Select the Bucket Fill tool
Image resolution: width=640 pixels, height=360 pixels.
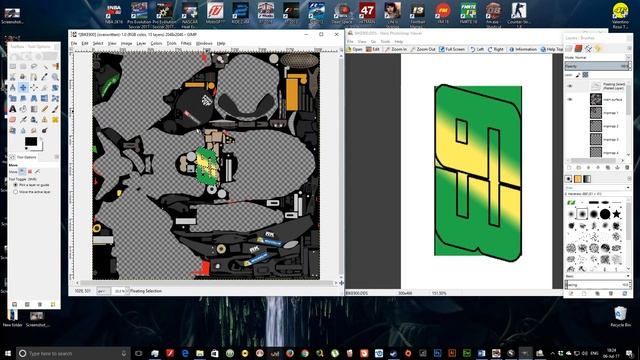pyautogui.click(x=23, y=109)
